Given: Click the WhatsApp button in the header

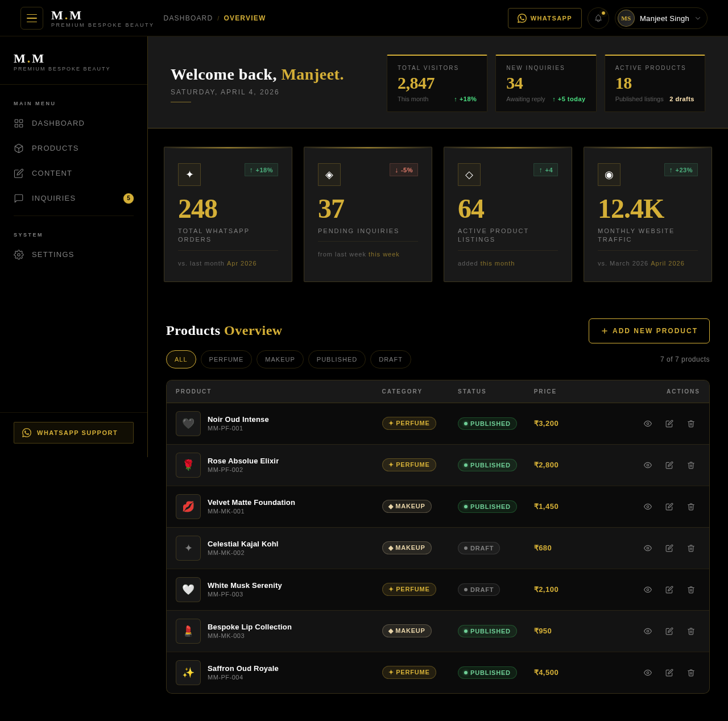Looking at the screenshot, I should [545, 18].
